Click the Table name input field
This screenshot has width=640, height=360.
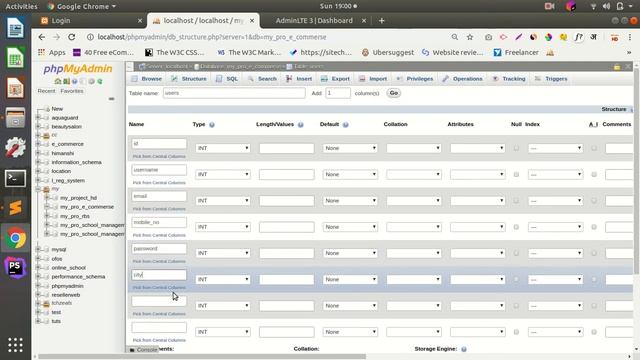[234, 93]
